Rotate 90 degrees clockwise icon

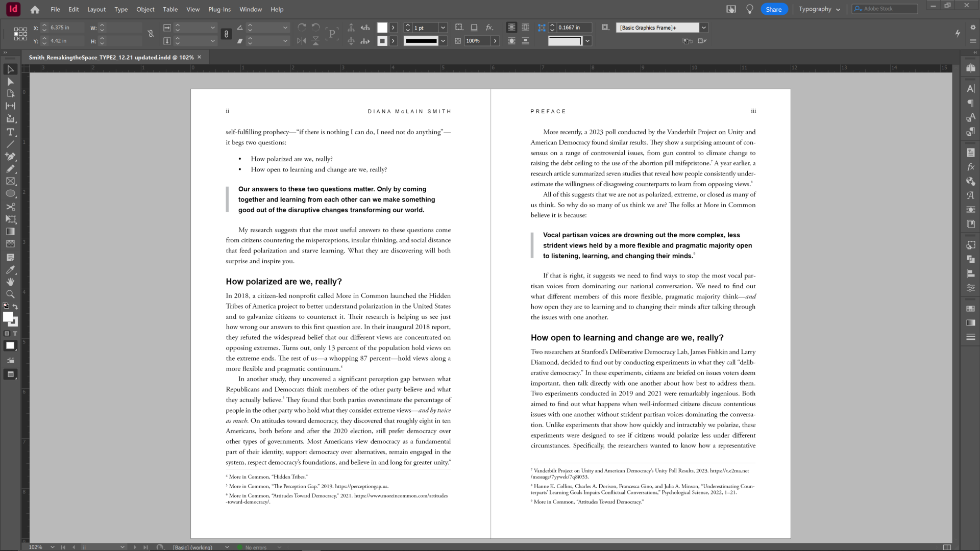302,28
